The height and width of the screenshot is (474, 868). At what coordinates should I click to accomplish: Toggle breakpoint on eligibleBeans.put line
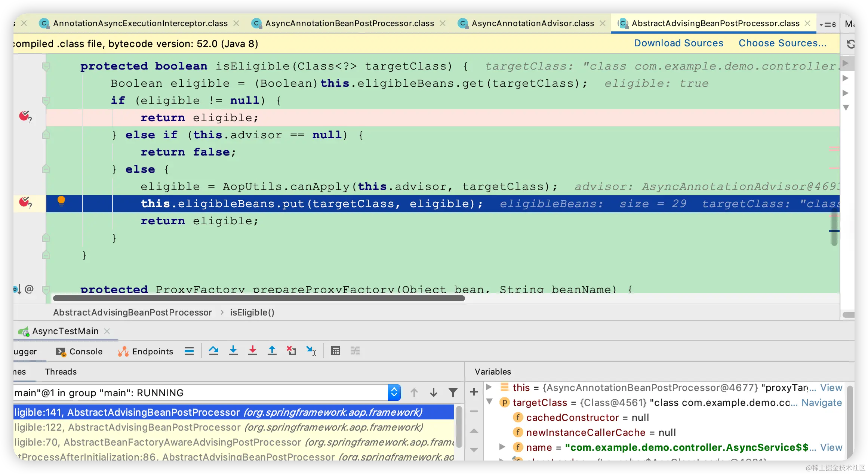tap(25, 203)
